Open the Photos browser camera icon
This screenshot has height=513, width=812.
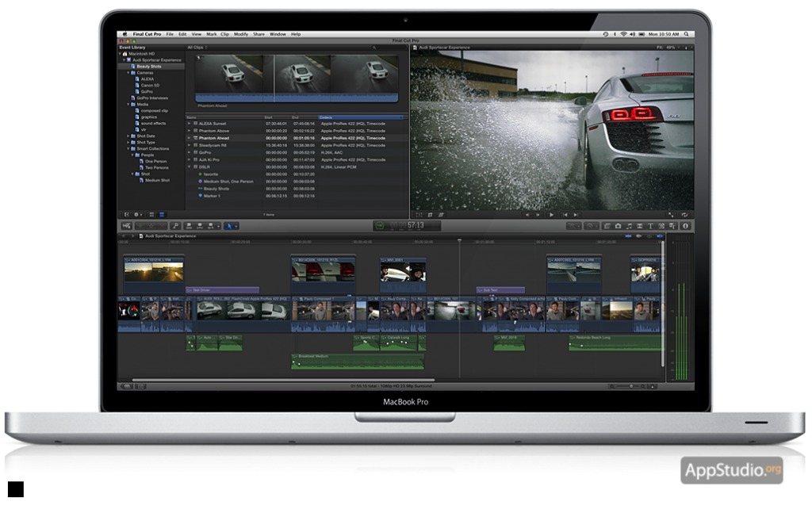tap(618, 226)
